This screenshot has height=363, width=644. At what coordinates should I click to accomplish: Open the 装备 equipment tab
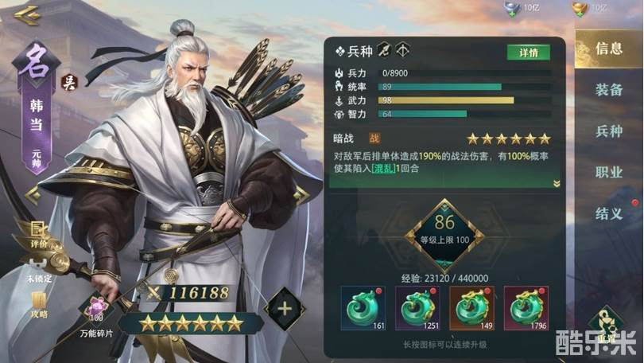[609, 90]
